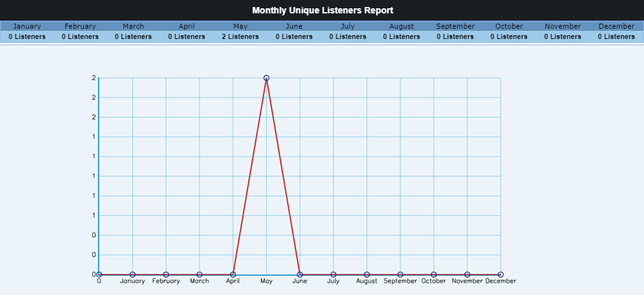
Task: Click the January data point on chart
Action: pyautogui.click(x=132, y=275)
